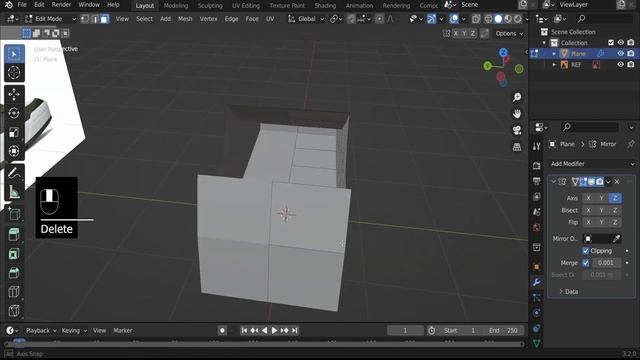Select the Add Cube tool

coord(14,213)
